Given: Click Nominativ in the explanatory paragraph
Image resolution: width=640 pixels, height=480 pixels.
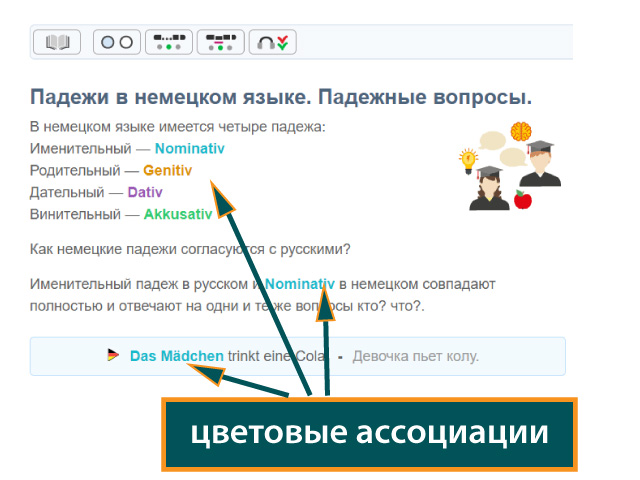Looking at the screenshot, I should [x=299, y=284].
